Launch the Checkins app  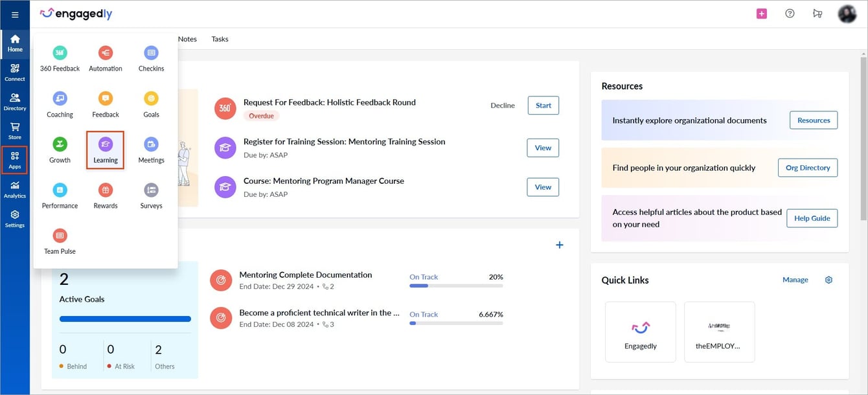[x=151, y=59]
